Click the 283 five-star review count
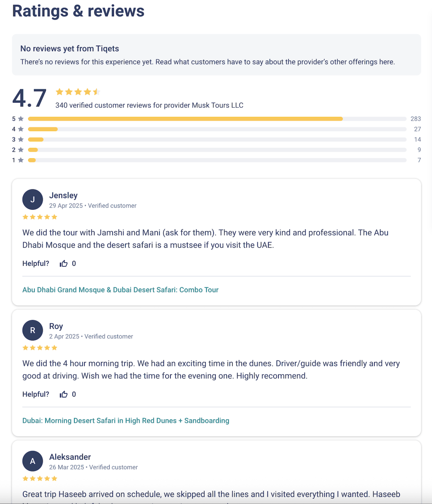Image resolution: width=432 pixels, height=504 pixels. [416, 119]
